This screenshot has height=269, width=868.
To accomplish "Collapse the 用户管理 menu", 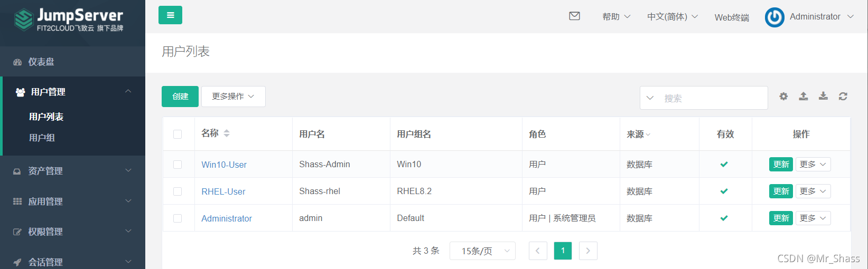I will 128,91.
